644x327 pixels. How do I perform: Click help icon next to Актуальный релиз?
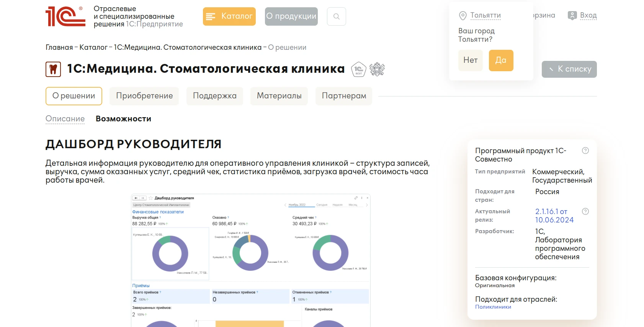point(585,211)
